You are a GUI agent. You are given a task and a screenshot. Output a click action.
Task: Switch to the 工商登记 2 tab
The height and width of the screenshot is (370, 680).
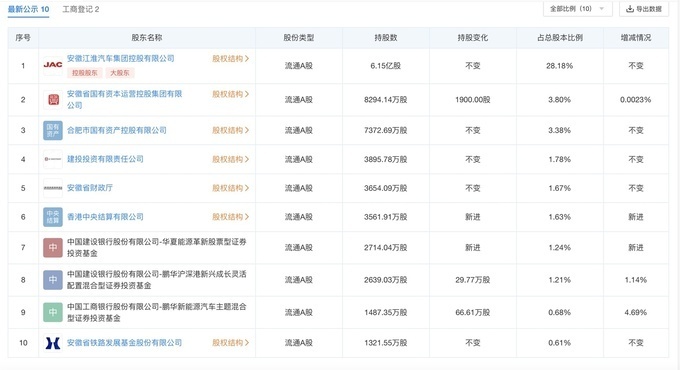pyautogui.click(x=81, y=9)
